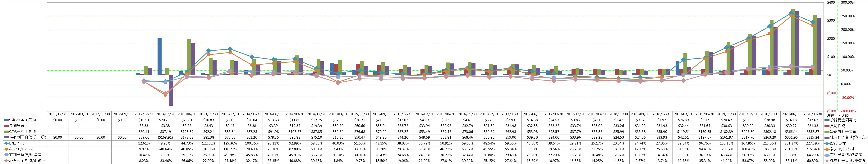Viewport: 868px width, 164px height.
Task: Select the $119.51 total debt cell
Action: [x=683, y=131]
